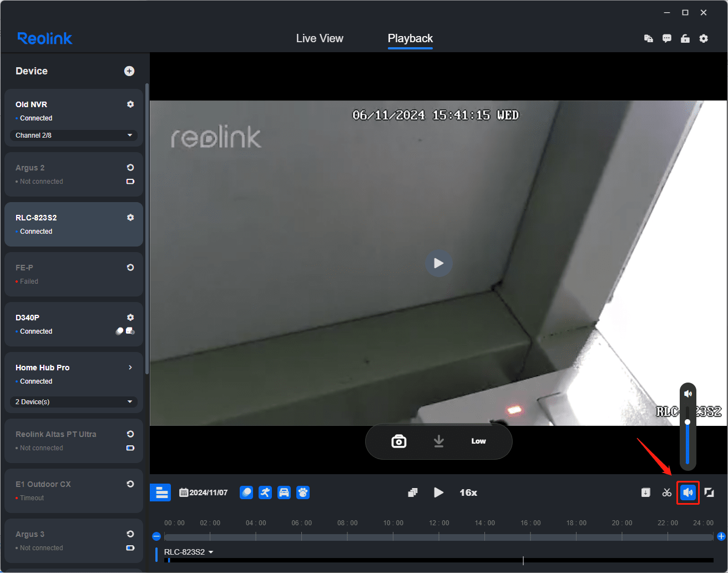Viewport: 728px width, 573px height.
Task: Select the D340P device card
Action: [x=74, y=324]
